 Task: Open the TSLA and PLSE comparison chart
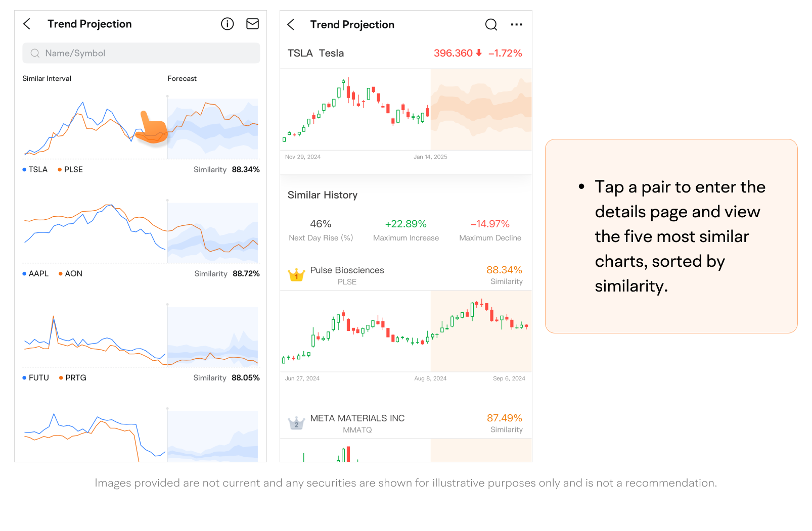(141, 126)
